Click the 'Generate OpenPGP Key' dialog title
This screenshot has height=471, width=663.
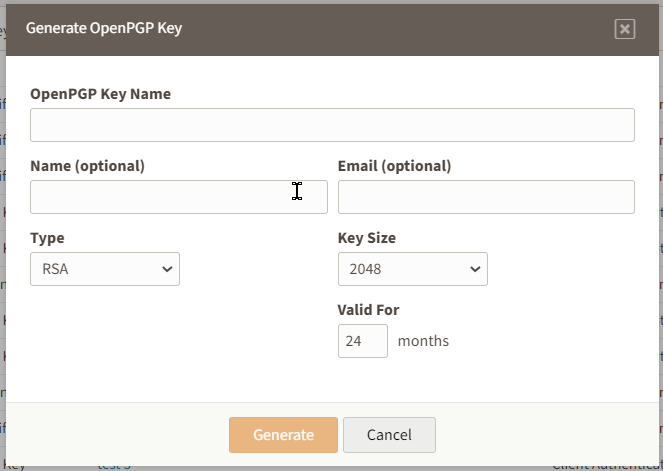pyautogui.click(x=104, y=28)
